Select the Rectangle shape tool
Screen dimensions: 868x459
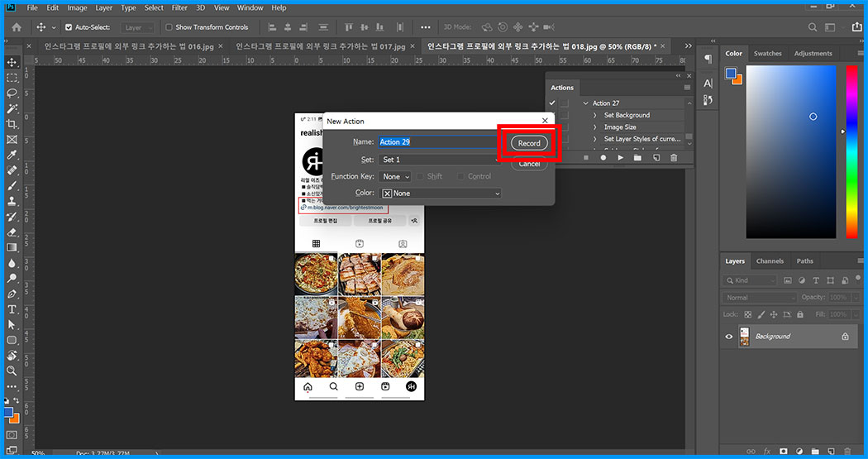point(12,340)
